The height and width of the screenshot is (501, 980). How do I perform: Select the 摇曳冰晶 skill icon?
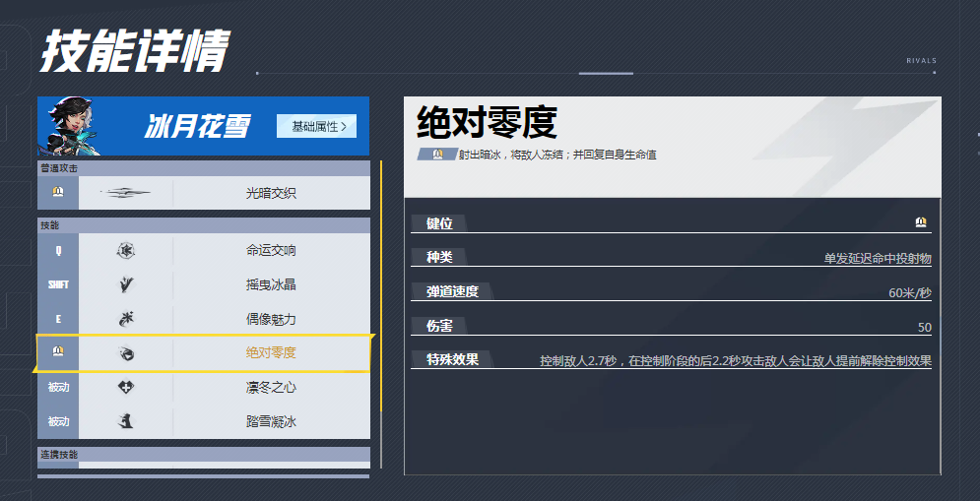click(x=126, y=285)
